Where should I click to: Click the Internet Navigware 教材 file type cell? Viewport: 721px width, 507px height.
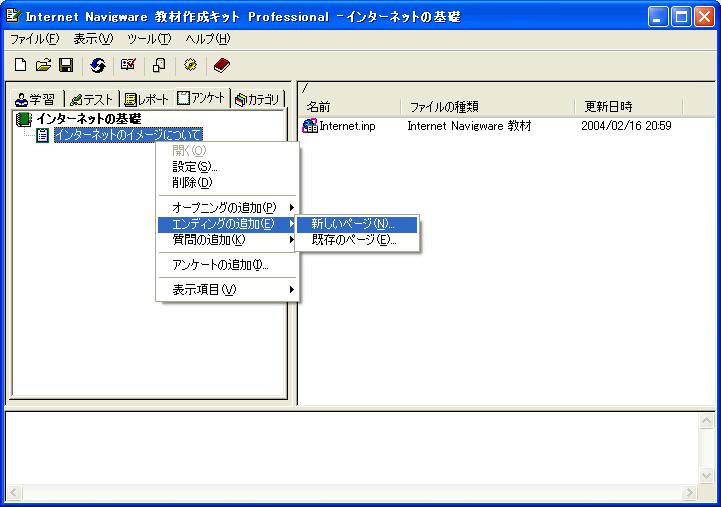pyautogui.click(x=469, y=126)
